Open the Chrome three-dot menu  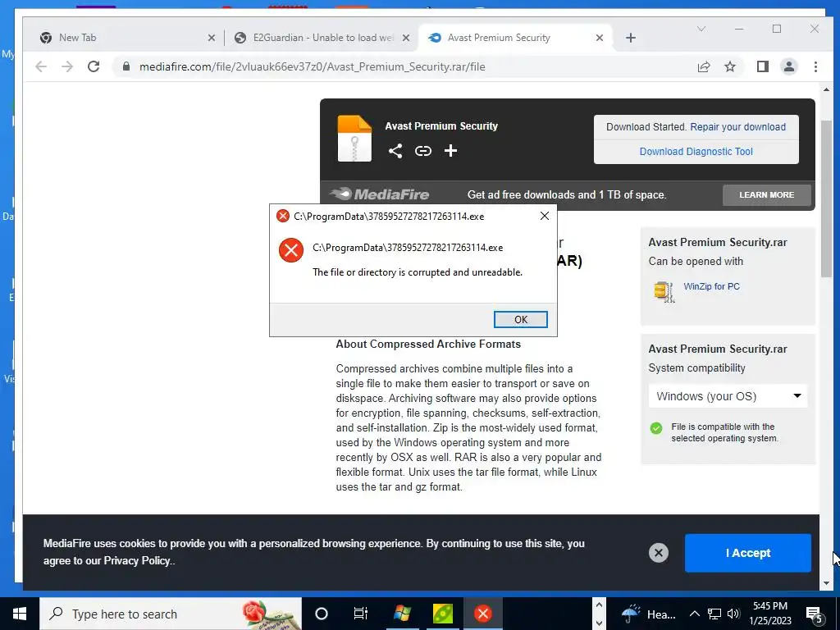[815, 66]
